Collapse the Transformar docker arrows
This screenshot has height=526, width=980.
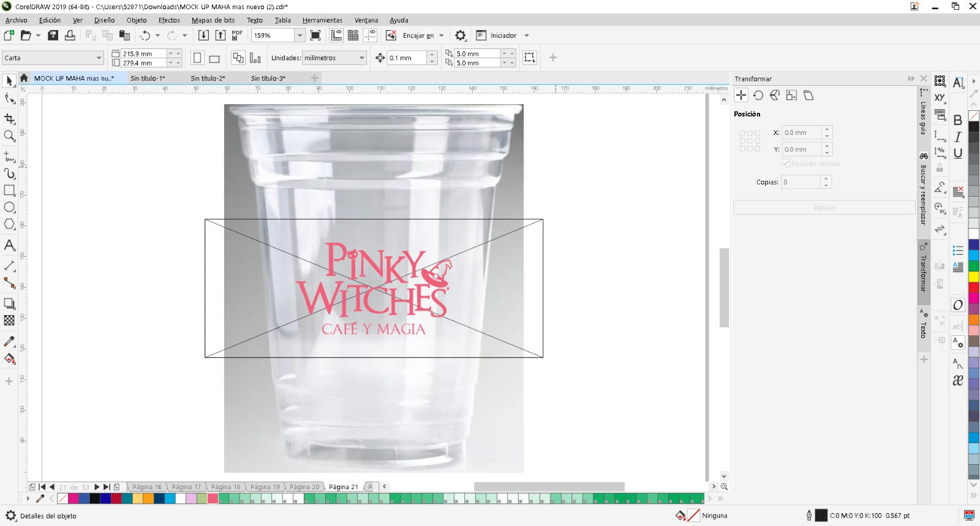(911, 78)
